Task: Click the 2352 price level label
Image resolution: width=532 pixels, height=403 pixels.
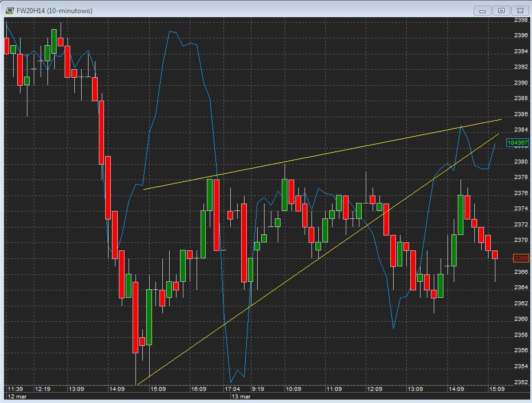Action: point(521,382)
